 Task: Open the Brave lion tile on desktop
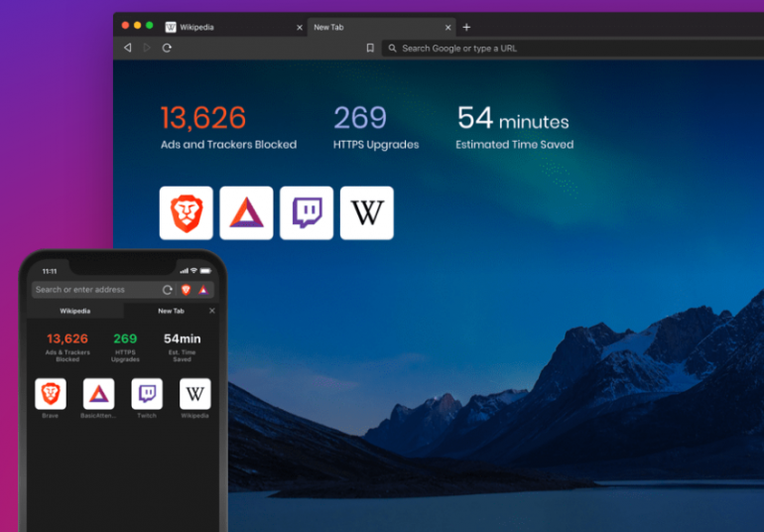187,213
